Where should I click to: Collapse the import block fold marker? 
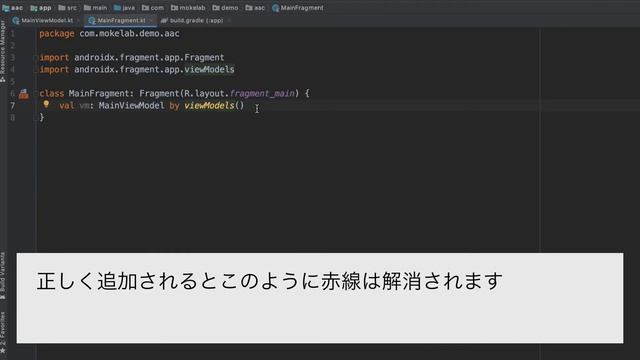click(x=36, y=58)
